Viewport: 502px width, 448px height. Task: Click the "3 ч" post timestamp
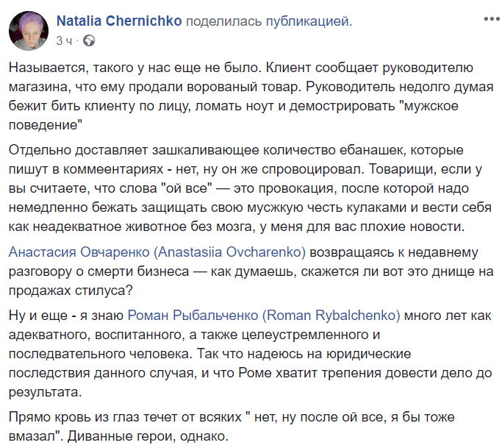[65, 40]
